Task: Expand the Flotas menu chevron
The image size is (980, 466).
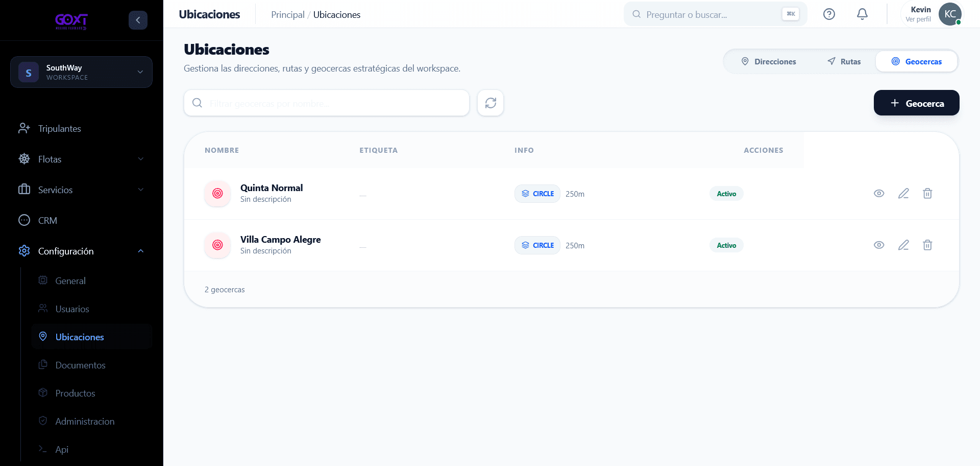Action: click(x=141, y=159)
